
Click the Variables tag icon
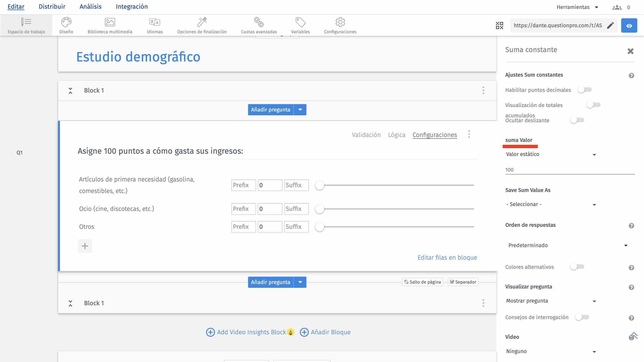300,22
